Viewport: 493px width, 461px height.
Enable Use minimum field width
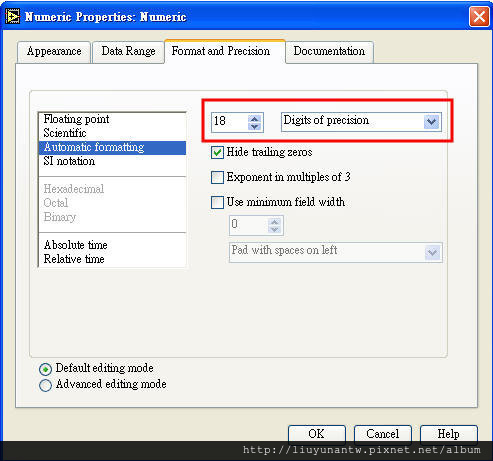[217, 202]
